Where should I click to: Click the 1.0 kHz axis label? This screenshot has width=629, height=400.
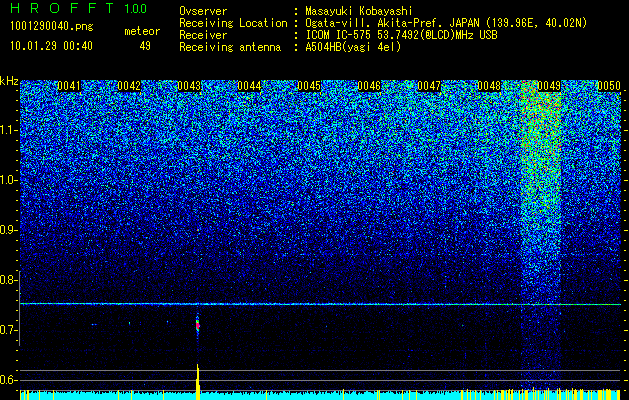(9, 180)
